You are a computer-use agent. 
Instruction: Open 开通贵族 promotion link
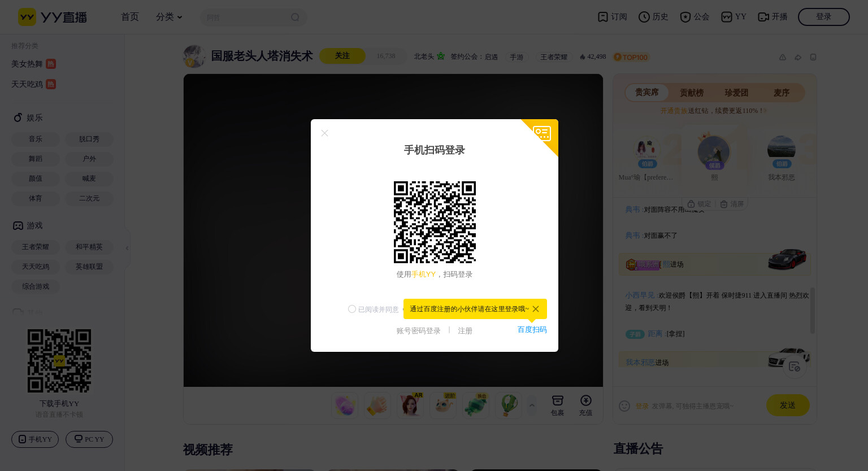pyautogui.click(x=674, y=111)
